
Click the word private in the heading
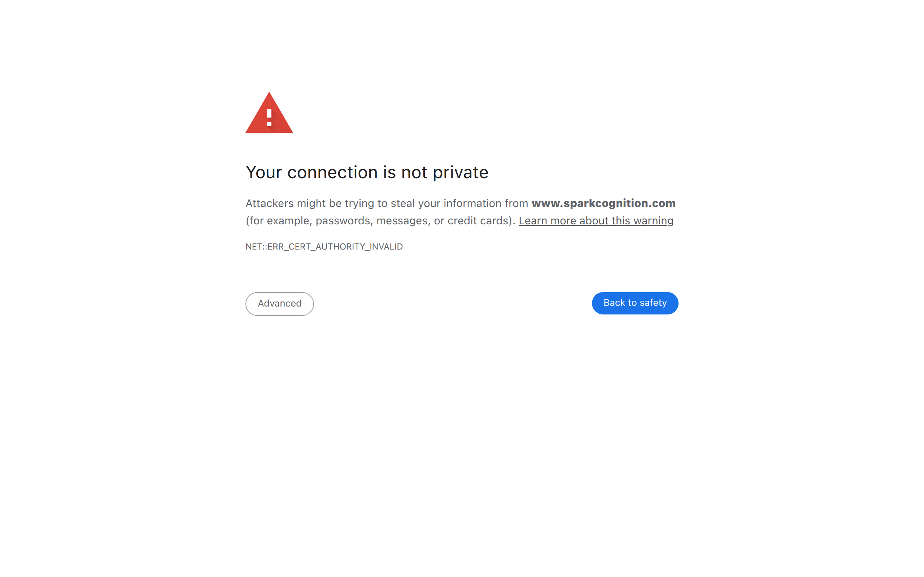click(x=461, y=172)
